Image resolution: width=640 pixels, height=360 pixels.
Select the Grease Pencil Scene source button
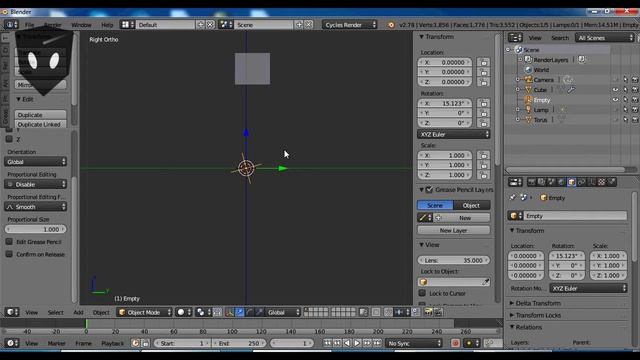435,205
